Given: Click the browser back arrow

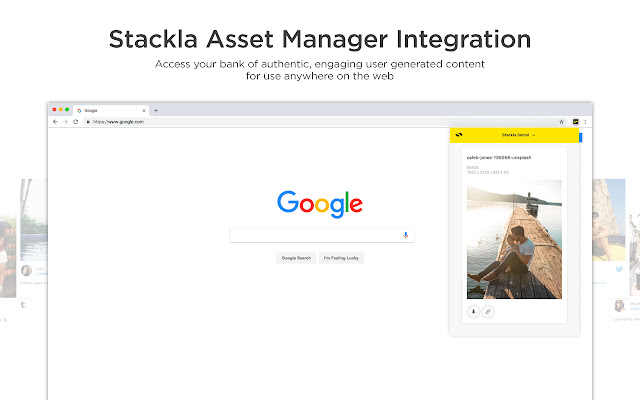Looking at the screenshot, I should [x=55, y=122].
